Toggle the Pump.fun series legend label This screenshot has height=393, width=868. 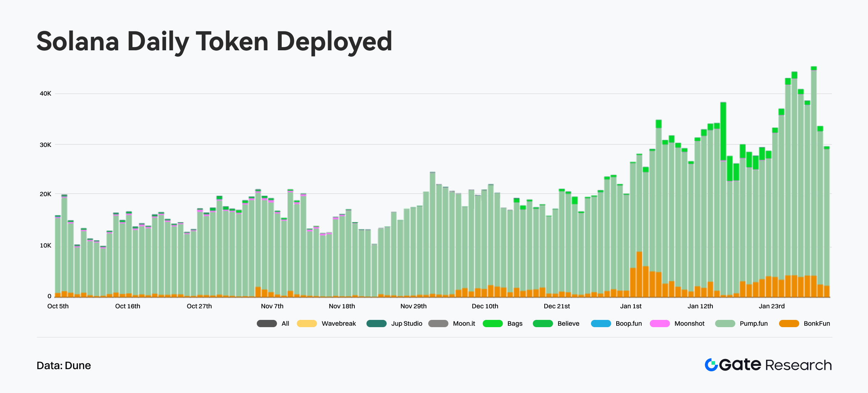pos(753,324)
